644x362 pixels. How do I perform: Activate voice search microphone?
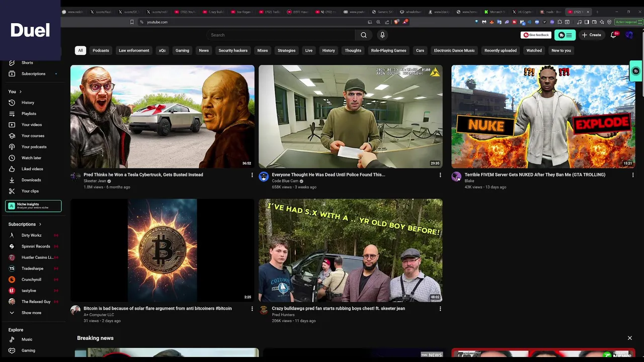click(x=382, y=35)
